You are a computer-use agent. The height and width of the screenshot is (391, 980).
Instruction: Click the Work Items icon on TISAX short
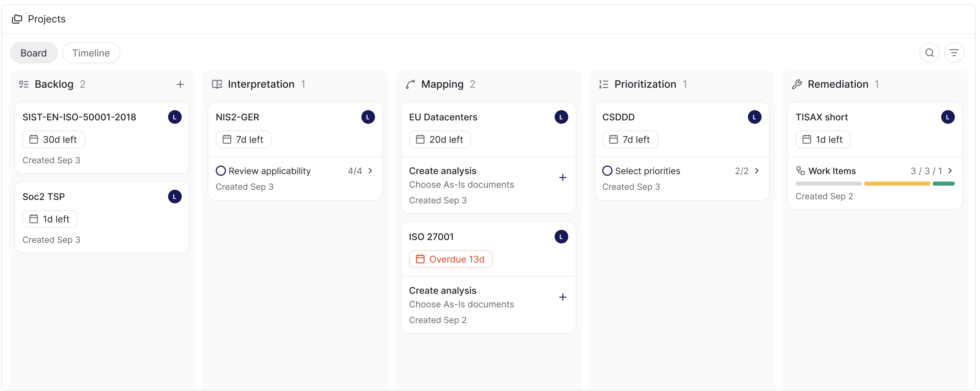800,171
